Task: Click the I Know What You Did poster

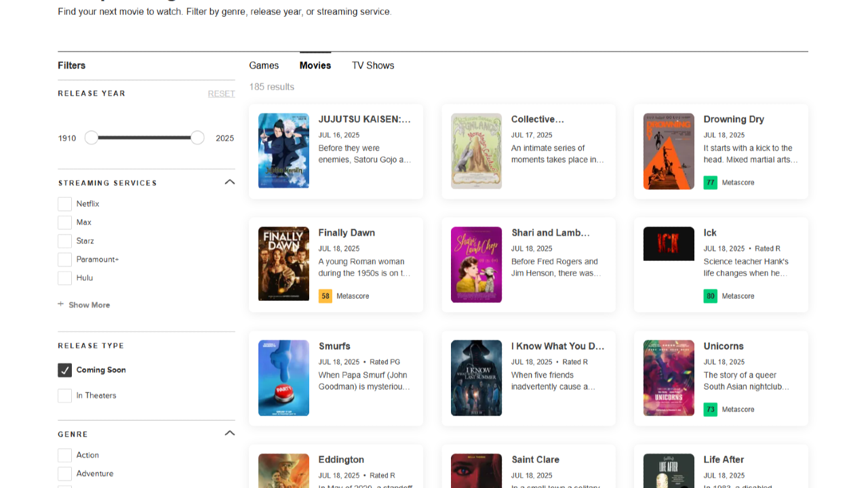Action: coord(476,378)
